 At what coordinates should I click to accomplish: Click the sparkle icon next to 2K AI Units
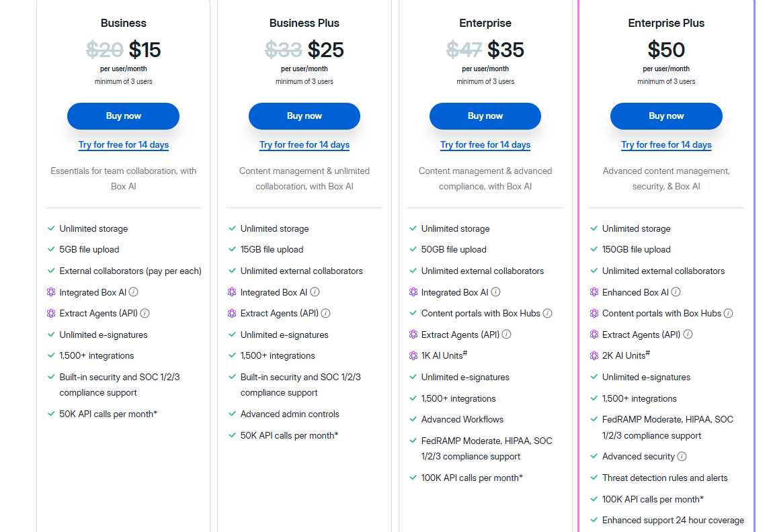point(595,355)
